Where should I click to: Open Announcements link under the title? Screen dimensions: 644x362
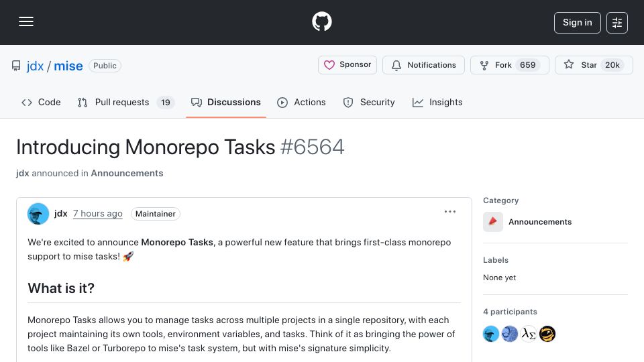pos(127,173)
